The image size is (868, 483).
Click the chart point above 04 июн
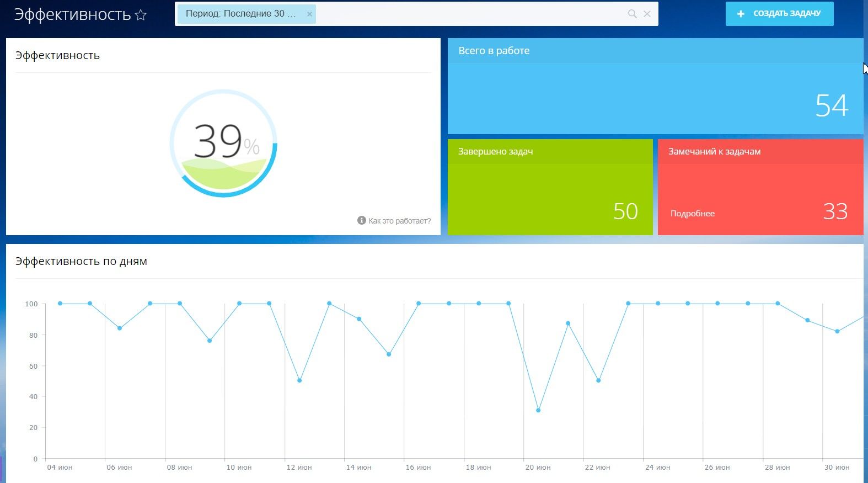[60, 304]
